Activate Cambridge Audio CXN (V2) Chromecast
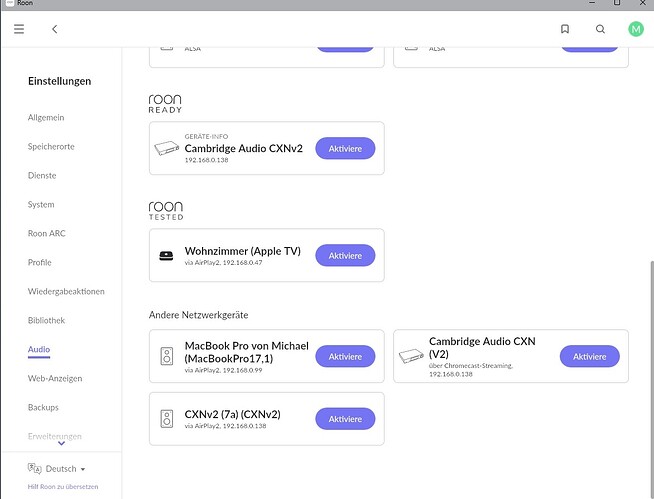654x499 pixels. tap(589, 356)
